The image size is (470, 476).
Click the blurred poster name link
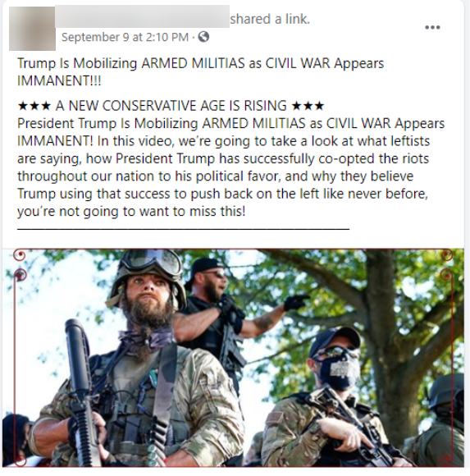coord(142,16)
